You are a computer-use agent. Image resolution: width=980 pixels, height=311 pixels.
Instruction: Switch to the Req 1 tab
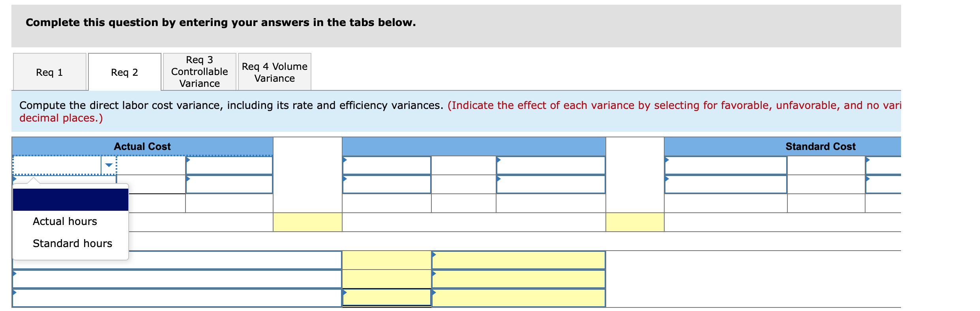coord(49,71)
